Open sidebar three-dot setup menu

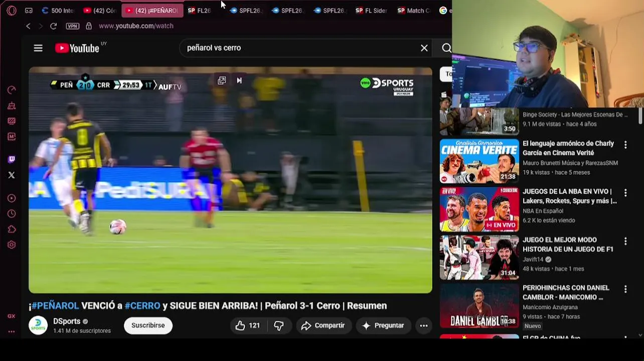12,331
